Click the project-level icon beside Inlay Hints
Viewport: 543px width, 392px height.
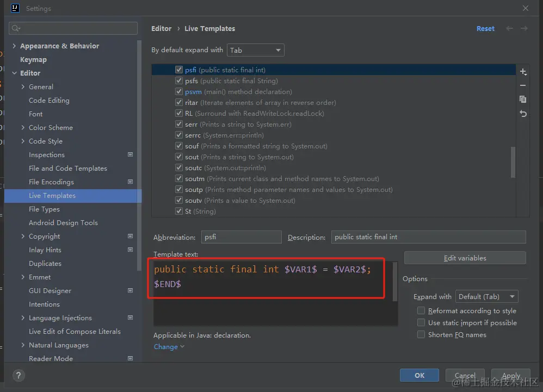[130, 250]
